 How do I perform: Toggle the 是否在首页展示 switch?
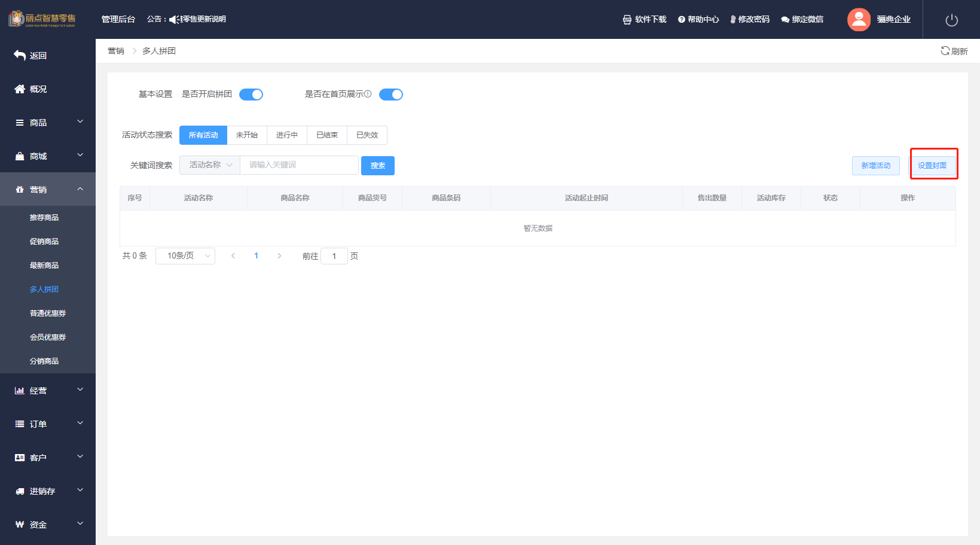pyautogui.click(x=391, y=95)
